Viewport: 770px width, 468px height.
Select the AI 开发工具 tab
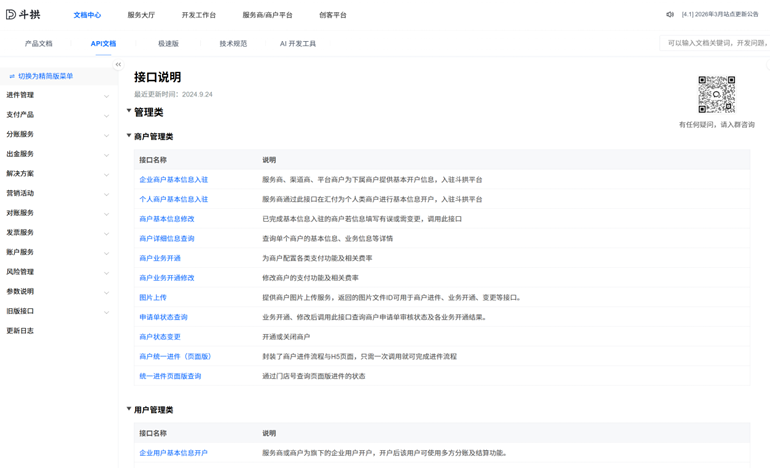pyautogui.click(x=298, y=44)
